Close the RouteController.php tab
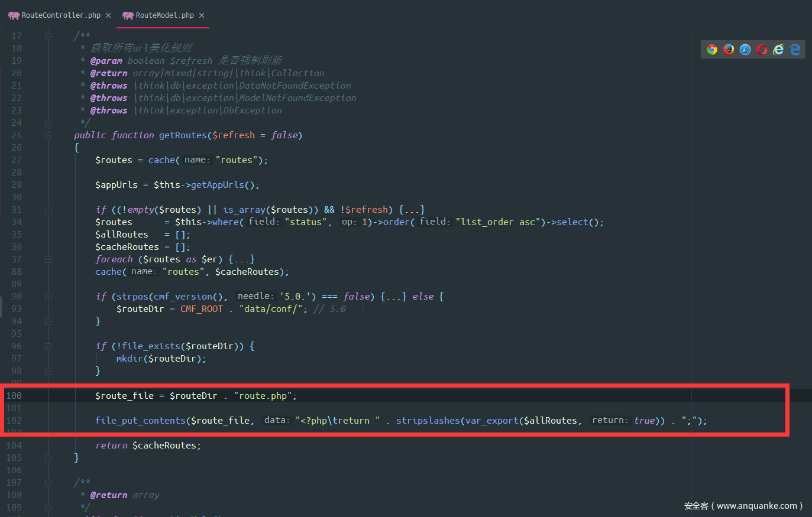The image size is (812, 517). pos(108,15)
